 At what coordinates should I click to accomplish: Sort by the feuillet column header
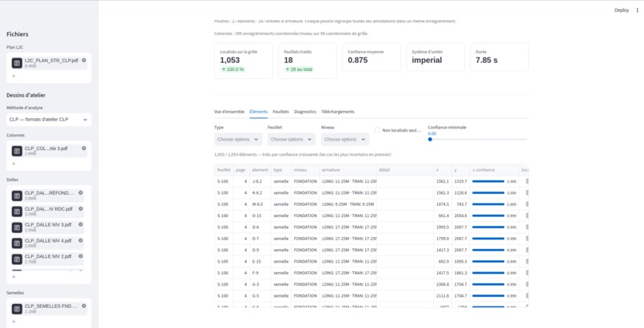224,170
